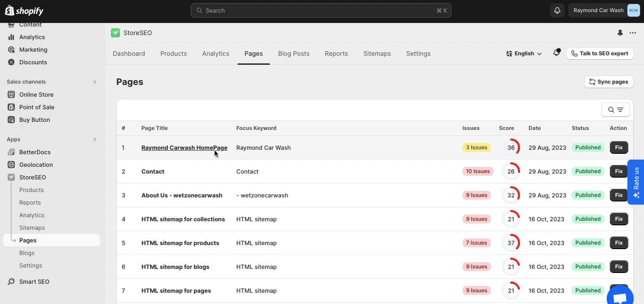Open About Us - wetzonecarwash title
Image resolution: width=644 pixels, height=304 pixels.
click(x=182, y=195)
